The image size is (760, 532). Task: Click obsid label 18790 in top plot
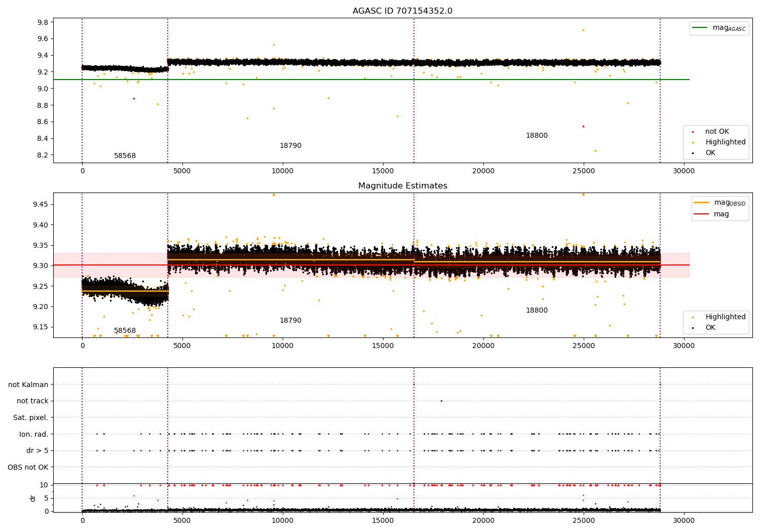click(290, 146)
